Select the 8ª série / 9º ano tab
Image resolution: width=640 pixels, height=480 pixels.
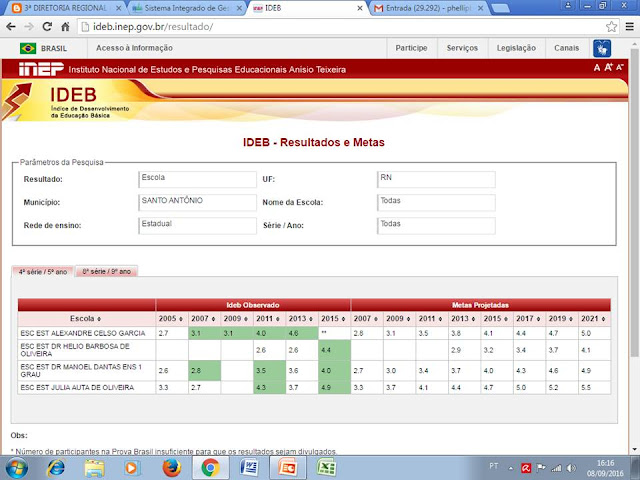point(107,271)
